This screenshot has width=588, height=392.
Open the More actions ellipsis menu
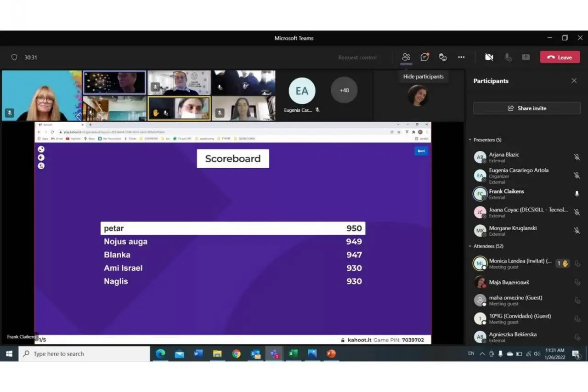(461, 57)
